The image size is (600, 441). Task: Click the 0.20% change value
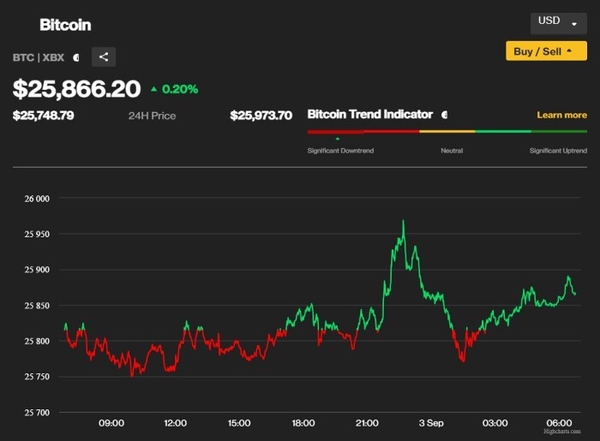180,89
